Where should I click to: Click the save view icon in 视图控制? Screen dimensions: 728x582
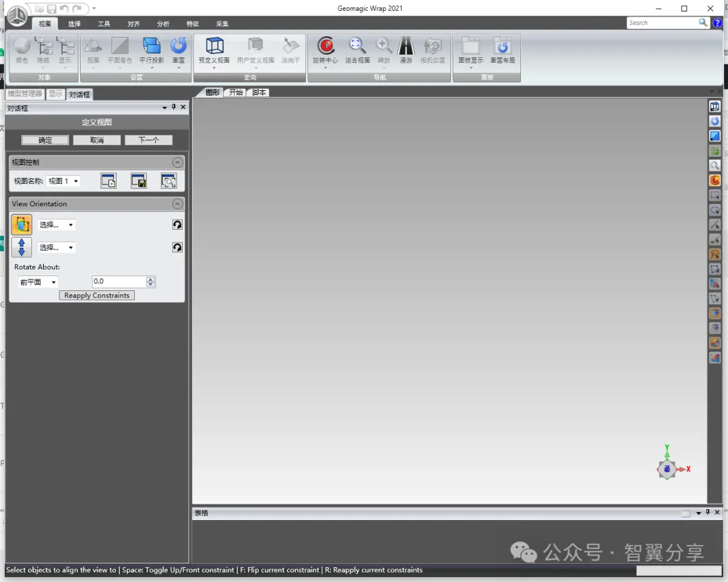pyautogui.click(x=139, y=181)
